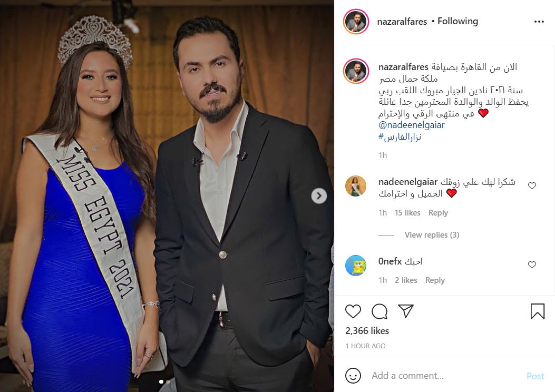Open the 0nefx commenter avatar

click(356, 266)
